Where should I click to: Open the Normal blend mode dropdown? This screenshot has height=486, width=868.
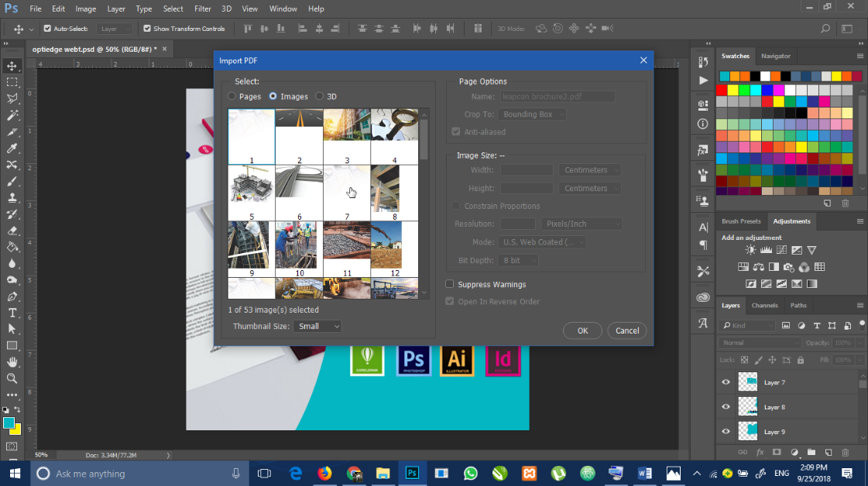(x=760, y=343)
